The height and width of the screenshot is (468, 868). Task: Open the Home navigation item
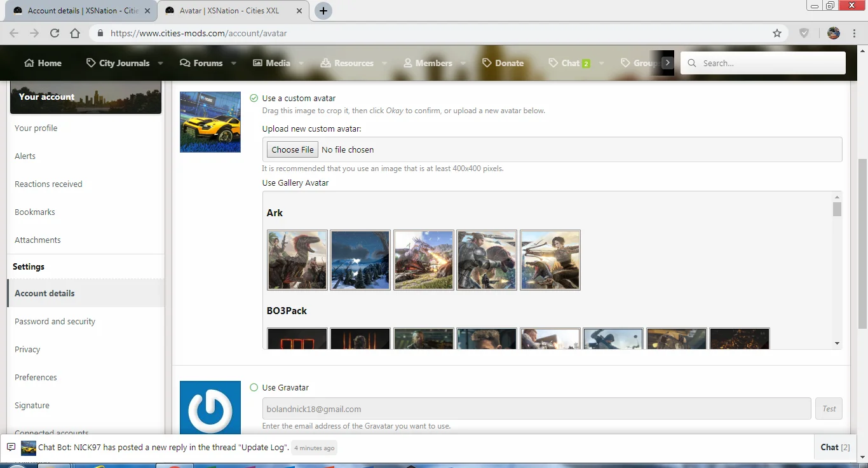(43, 63)
